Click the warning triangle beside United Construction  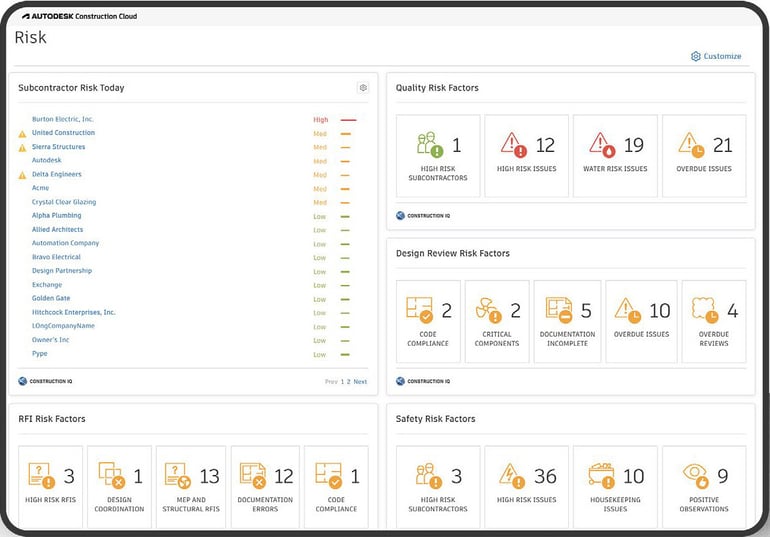point(22,134)
